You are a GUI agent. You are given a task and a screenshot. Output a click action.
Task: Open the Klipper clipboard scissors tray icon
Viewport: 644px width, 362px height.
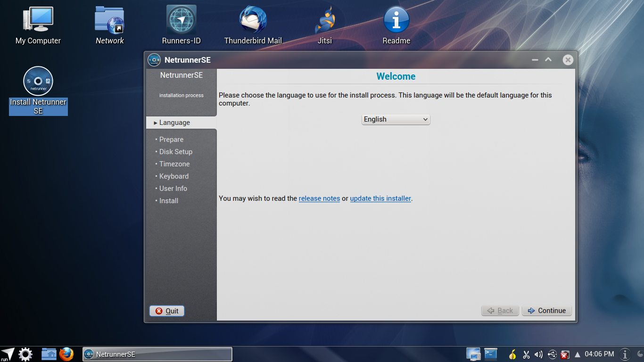[x=526, y=354]
